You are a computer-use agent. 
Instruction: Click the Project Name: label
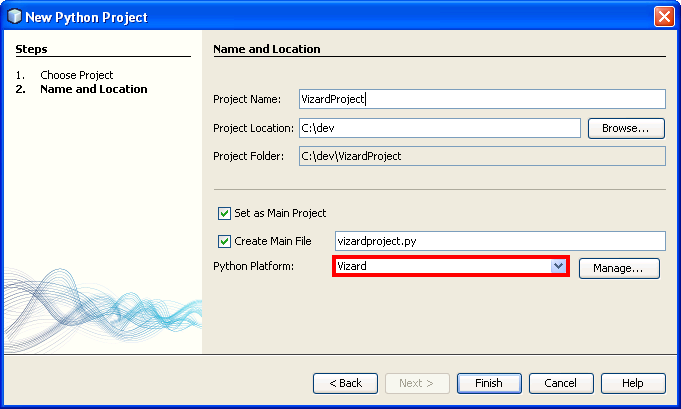[247, 99]
